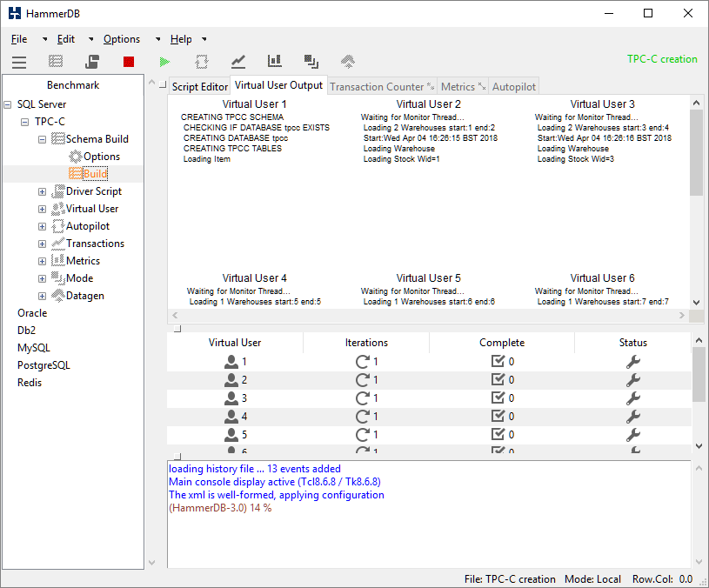Open the File menu
The height and width of the screenshot is (588, 709).
[19, 39]
